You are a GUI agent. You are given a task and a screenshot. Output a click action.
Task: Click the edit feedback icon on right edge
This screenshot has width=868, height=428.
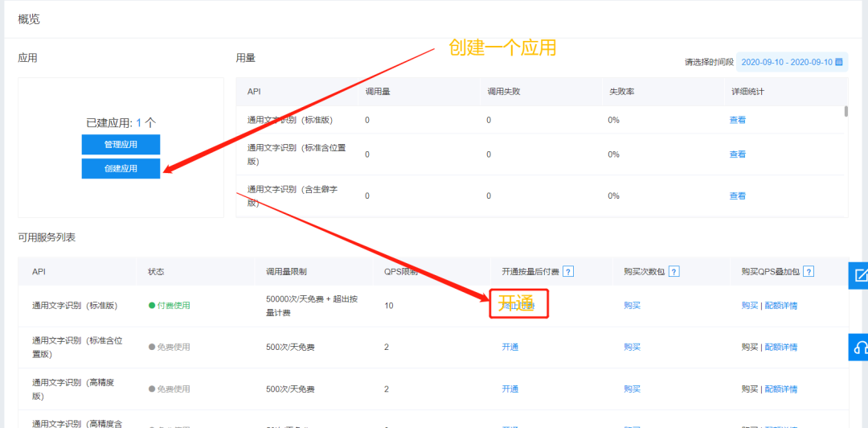point(858,275)
